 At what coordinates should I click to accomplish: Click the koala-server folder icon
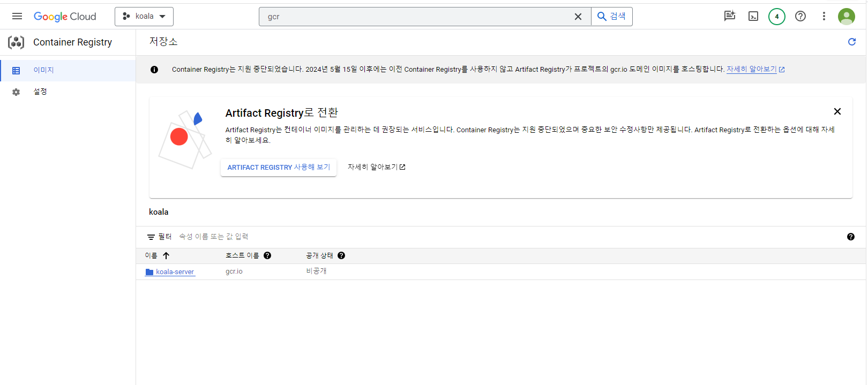point(149,272)
